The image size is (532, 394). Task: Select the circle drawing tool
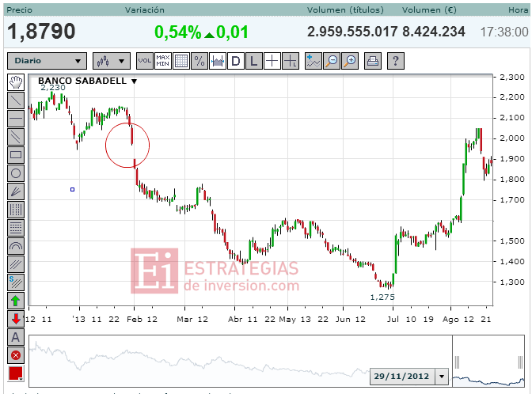coord(16,173)
